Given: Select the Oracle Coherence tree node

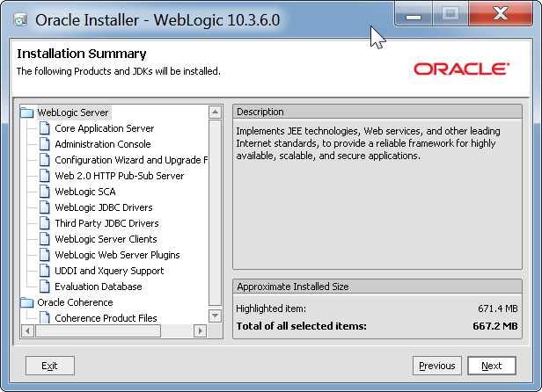Looking at the screenshot, I should point(75,302).
